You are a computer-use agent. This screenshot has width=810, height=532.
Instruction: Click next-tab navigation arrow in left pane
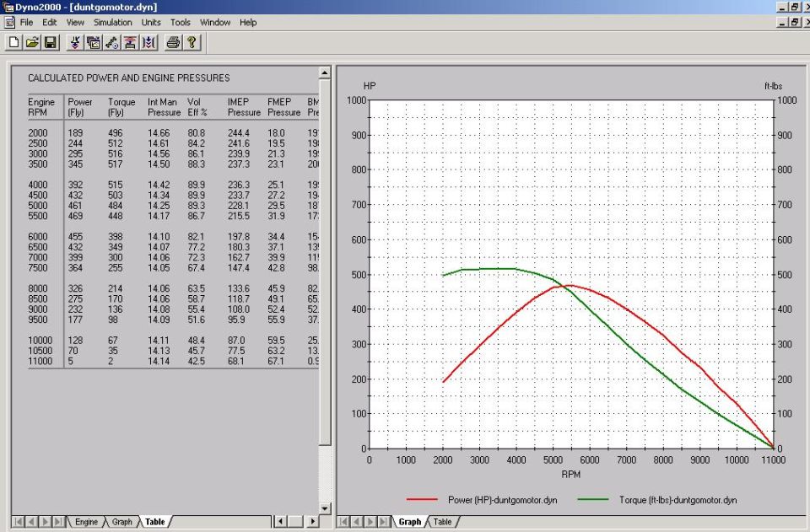click(45, 522)
